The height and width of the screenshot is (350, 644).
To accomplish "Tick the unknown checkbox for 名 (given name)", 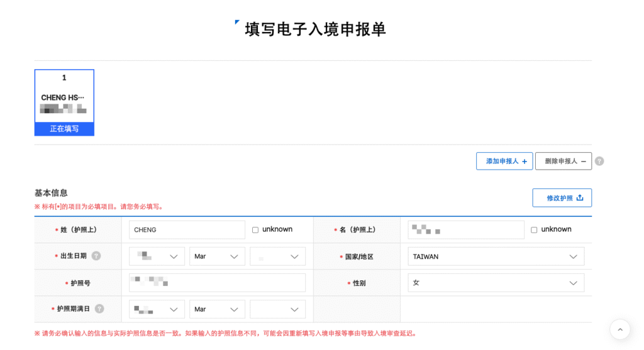I will pos(534,230).
